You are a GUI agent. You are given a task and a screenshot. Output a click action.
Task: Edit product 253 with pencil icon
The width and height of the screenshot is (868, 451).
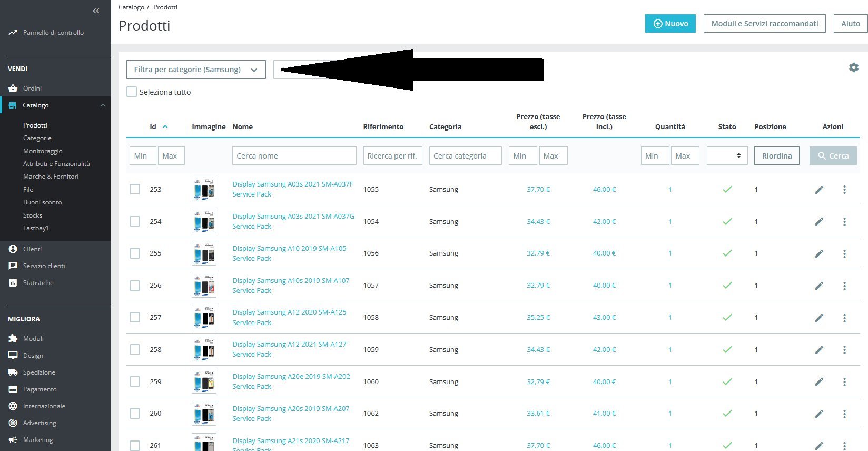point(819,190)
